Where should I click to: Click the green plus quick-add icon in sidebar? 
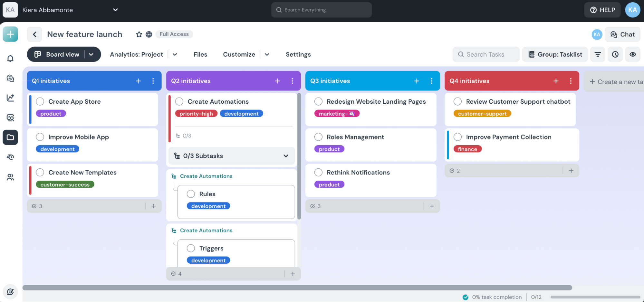click(10, 34)
